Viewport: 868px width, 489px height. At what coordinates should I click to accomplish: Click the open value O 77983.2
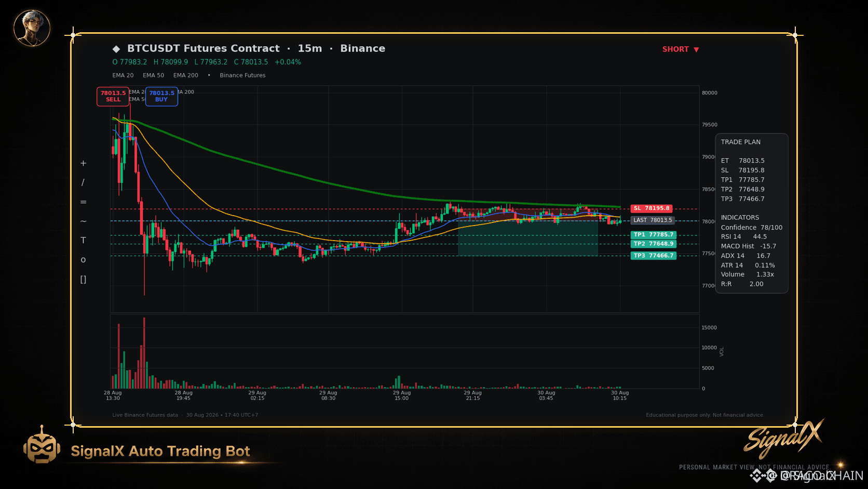coord(130,62)
